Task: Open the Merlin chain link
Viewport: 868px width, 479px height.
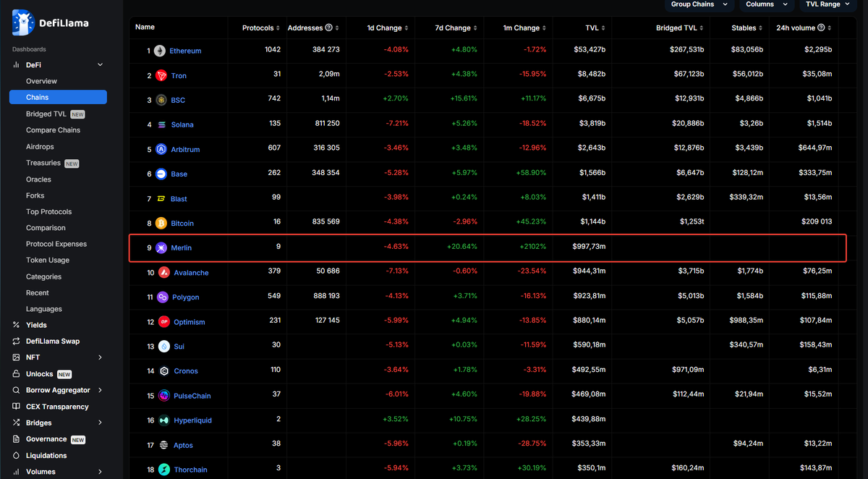Action: (181, 247)
